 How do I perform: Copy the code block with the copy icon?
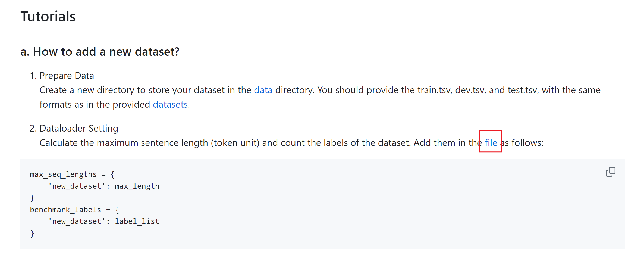pos(610,172)
